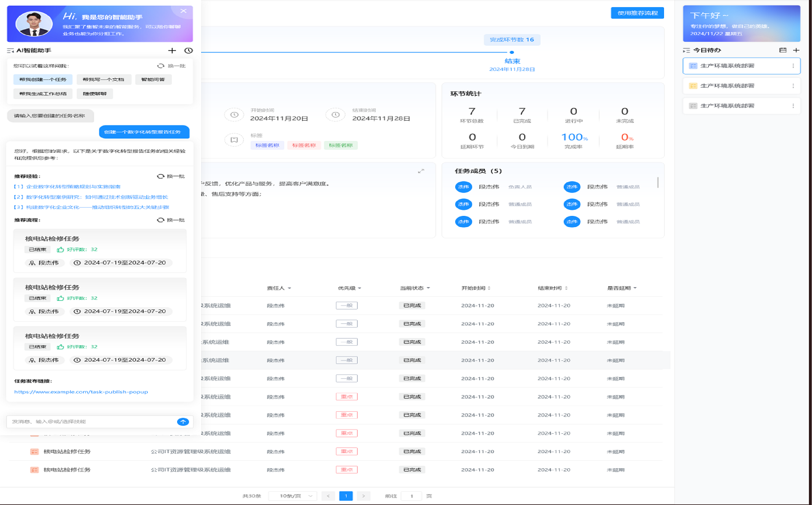
Task: Send message with blue arrow button
Action: point(183,422)
